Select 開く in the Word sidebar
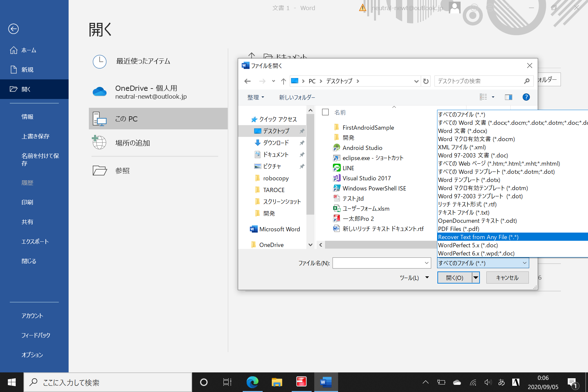 34,89
